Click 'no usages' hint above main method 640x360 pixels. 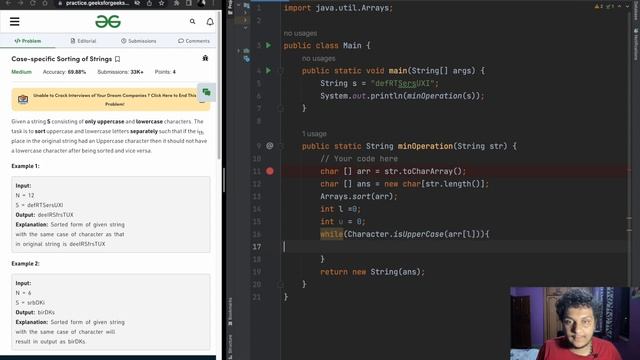(x=318, y=58)
